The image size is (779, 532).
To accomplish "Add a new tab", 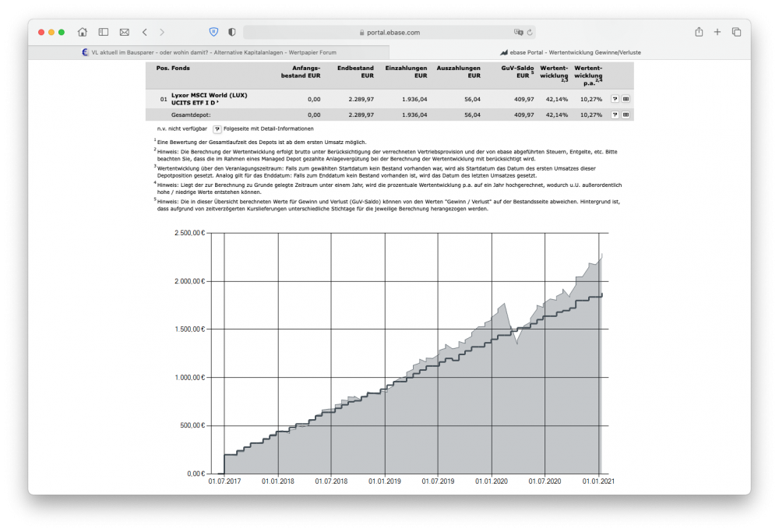I will tap(717, 32).
